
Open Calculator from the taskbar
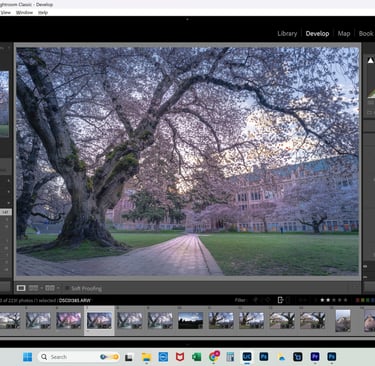point(230,357)
